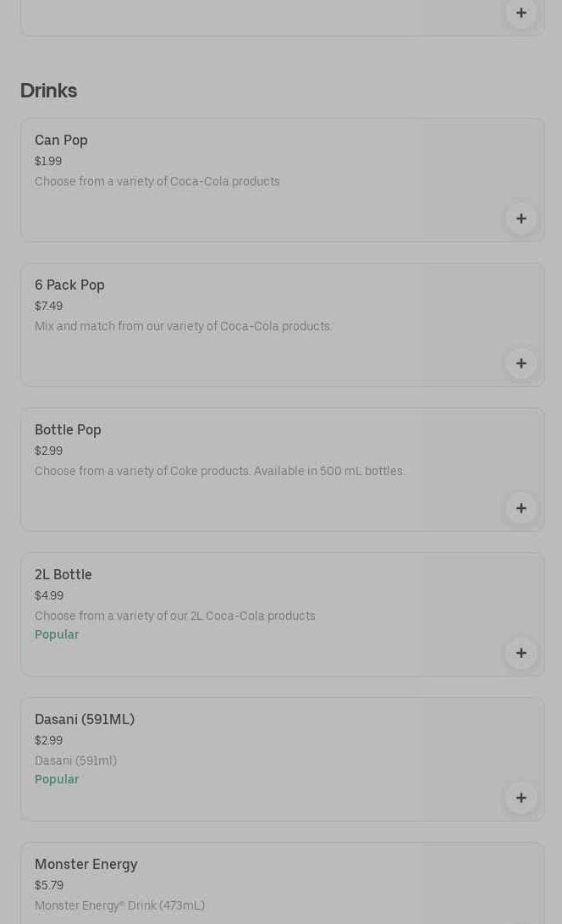The image size is (562, 924).
Task: Click the $7.49 price of 6 Pack Pop
Action: 48,306
